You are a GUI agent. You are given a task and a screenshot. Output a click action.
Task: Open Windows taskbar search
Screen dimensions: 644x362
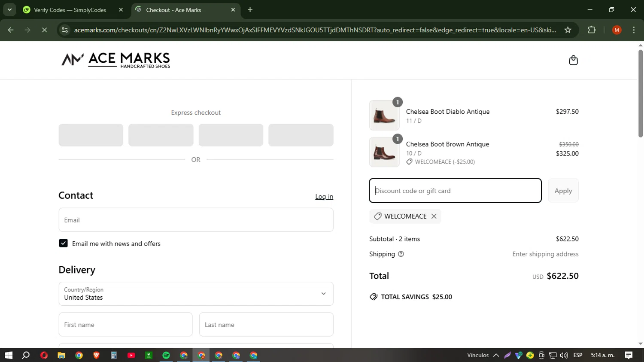26,355
